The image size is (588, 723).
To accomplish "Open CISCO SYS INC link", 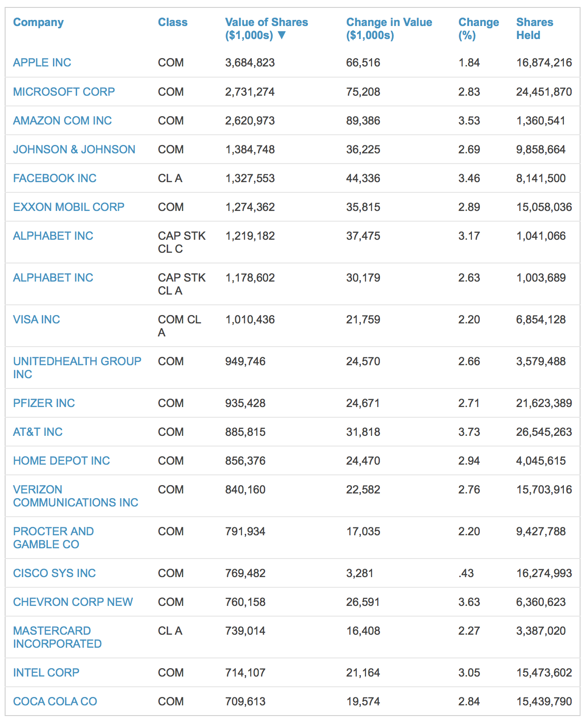I will 54,573.
